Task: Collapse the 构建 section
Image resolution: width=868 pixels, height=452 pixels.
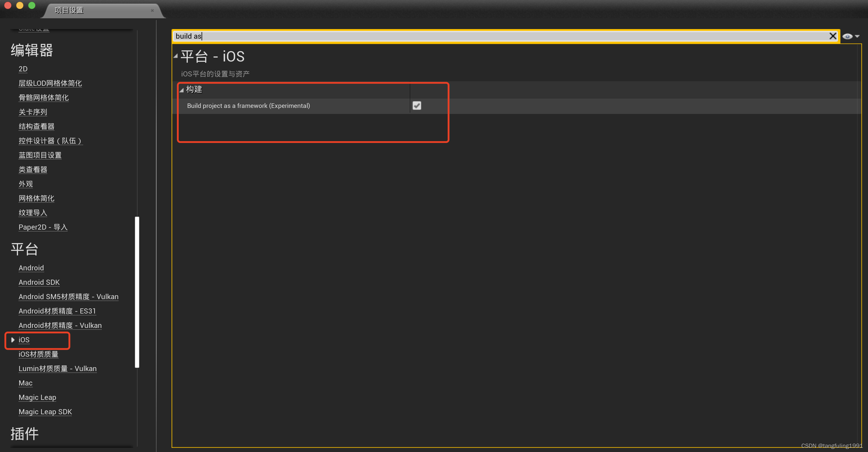Action: tap(182, 90)
